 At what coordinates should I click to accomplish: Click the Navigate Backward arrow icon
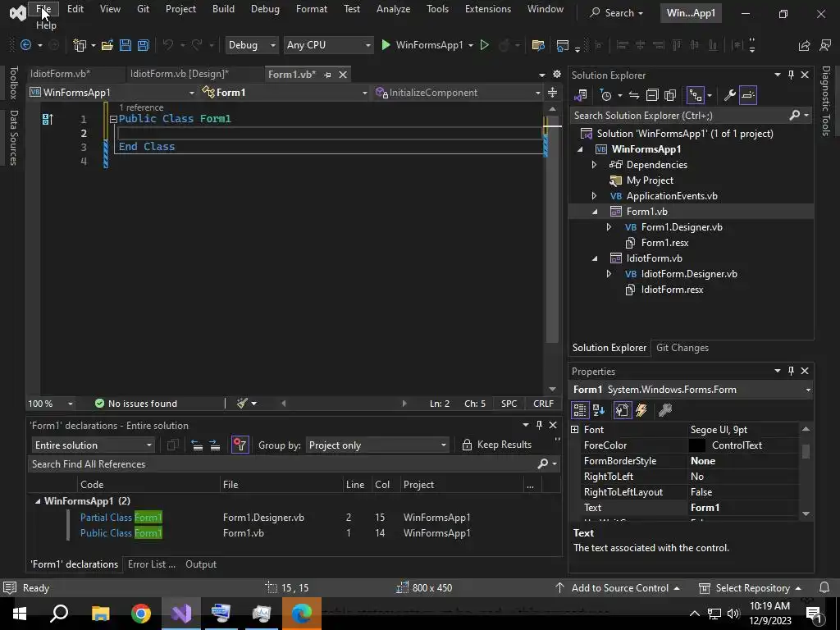pos(25,46)
